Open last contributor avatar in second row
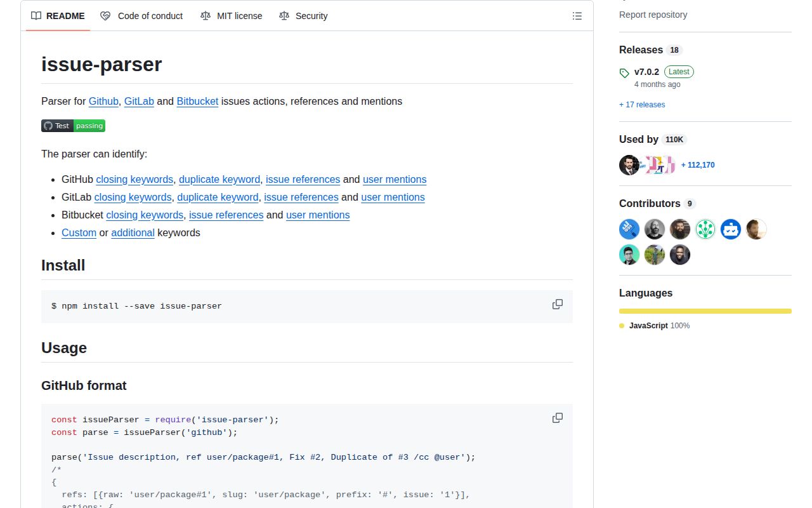Screen dimensions: 812x508 [x=680, y=255]
